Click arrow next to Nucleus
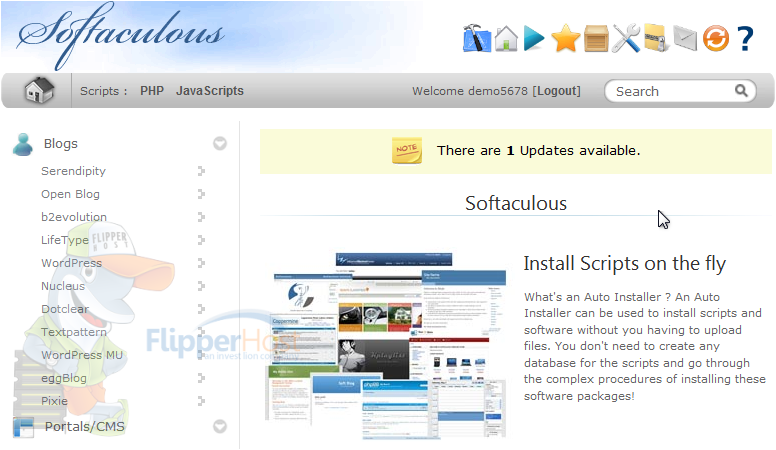The width and height of the screenshot is (776, 450). [x=200, y=286]
